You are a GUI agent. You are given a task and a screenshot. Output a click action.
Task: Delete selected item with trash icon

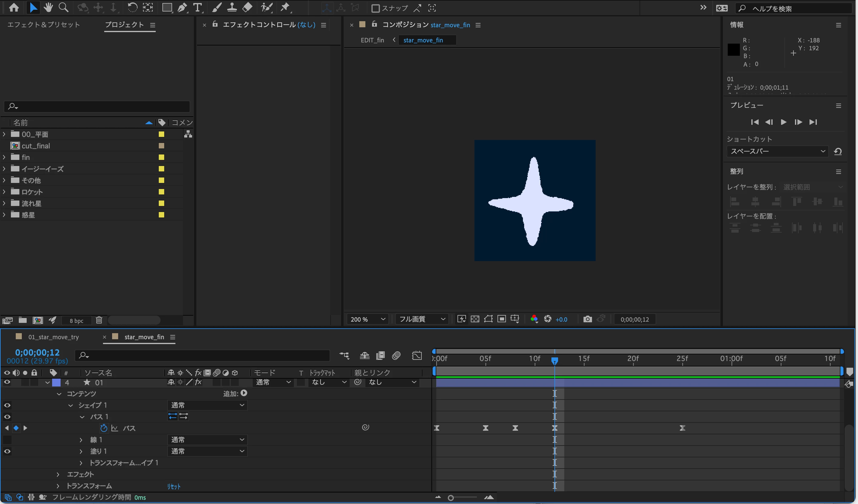click(99, 320)
